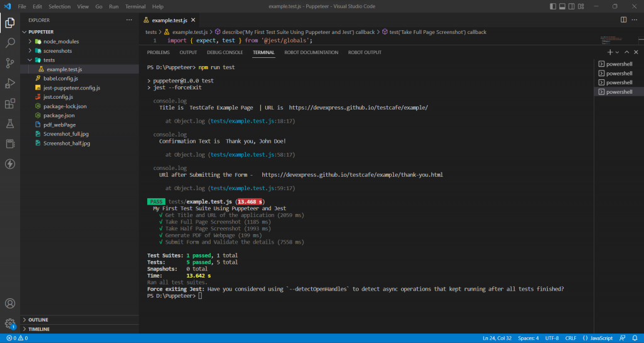
Task: Maximize the panel size with chevron up
Action: click(x=627, y=52)
